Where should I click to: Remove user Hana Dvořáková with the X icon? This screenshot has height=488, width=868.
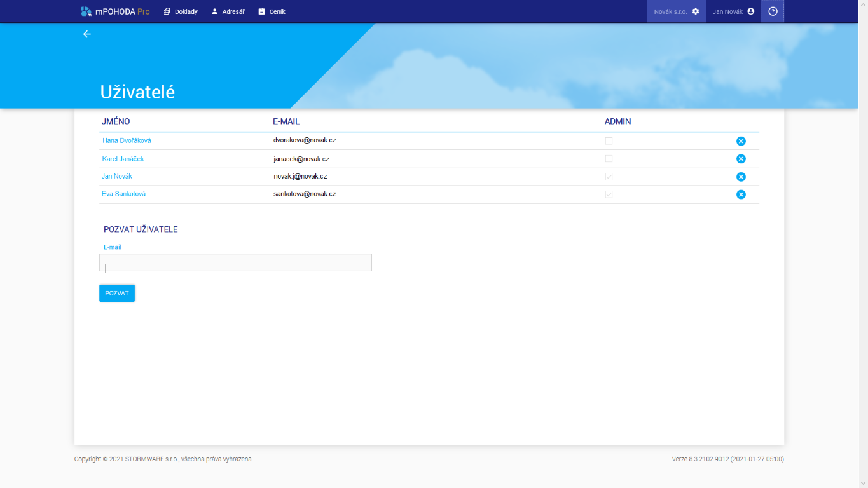pos(741,141)
